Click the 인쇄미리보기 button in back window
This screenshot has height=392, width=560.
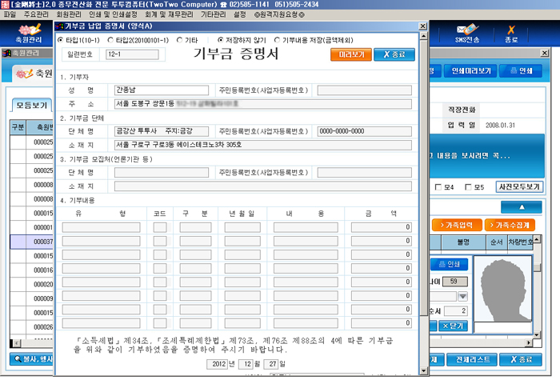click(x=471, y=71)
